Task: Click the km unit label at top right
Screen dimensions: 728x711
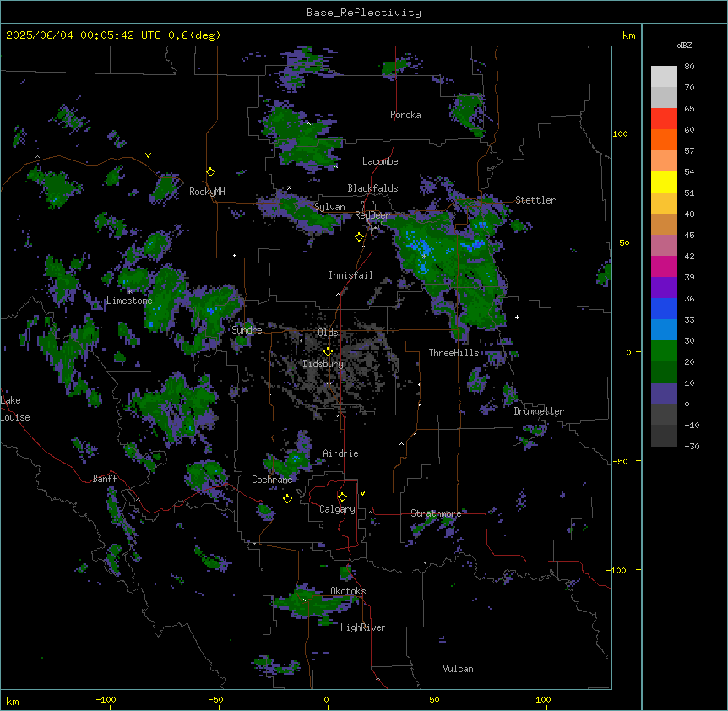Action: [x=629, y=35]
